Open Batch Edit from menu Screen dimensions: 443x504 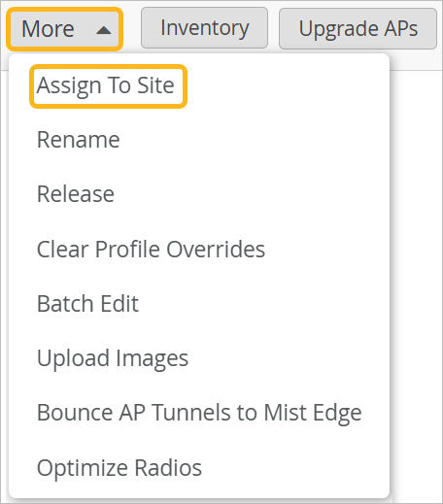(x=87, y=304)
